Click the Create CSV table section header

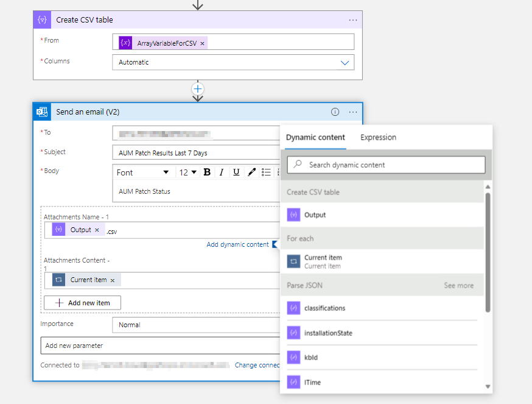pyautogui.click(x=382, y=192)
